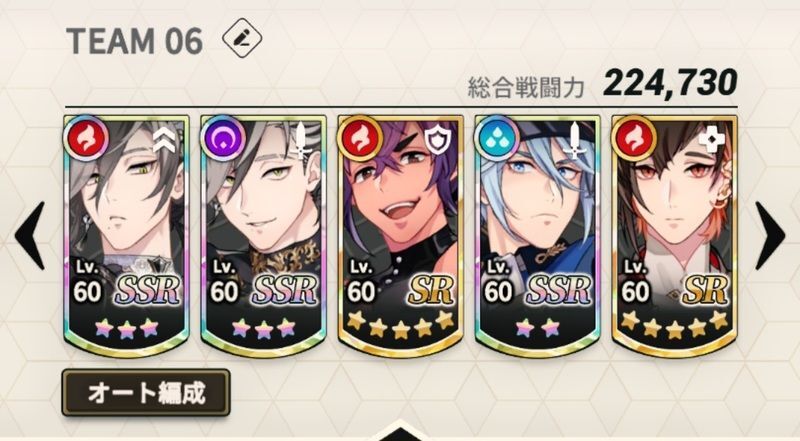Select the purple-haired SR character card
The width and height of the screenshot is (800, 441).
coord(401,236)
